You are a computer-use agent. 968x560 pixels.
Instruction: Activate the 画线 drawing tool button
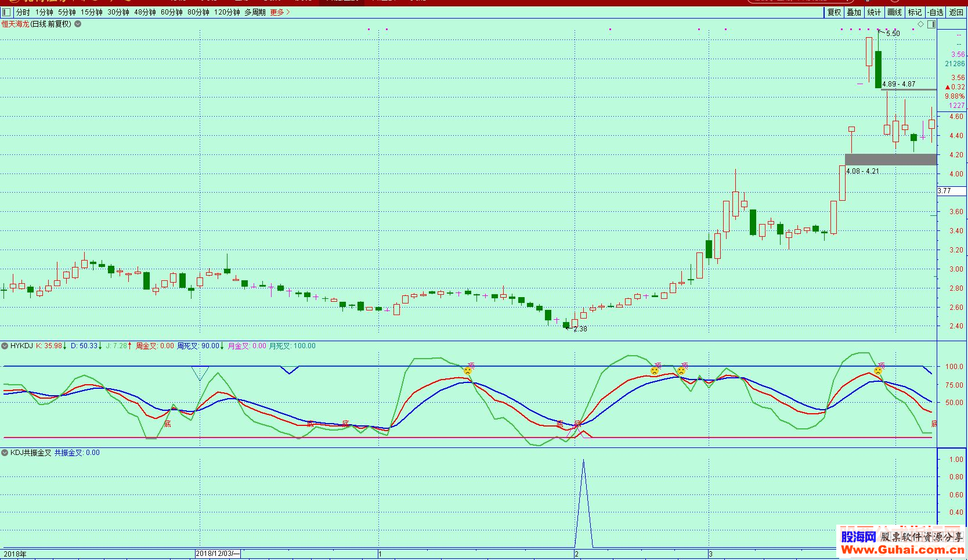(x=894, y=12)
